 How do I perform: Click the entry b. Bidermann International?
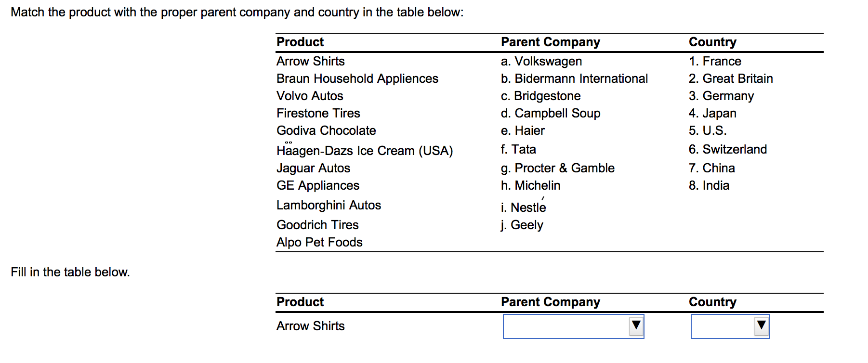575,78
